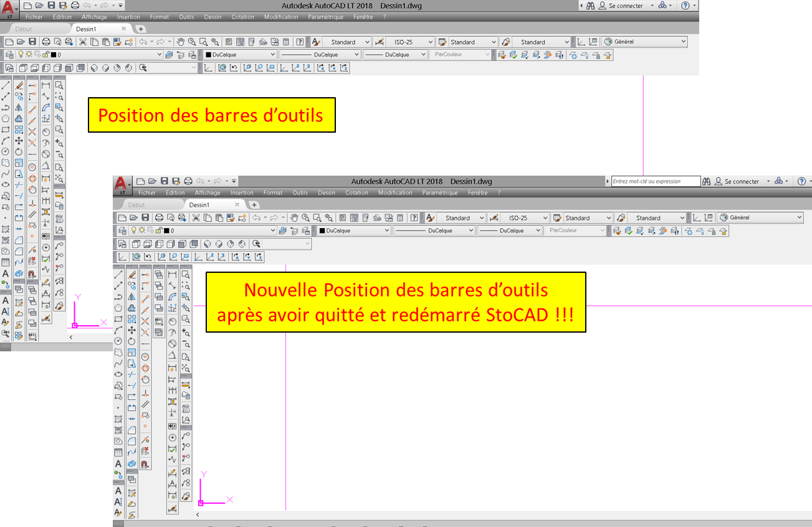Open the front window's Général annotation scale dropdown

(760, 218)
